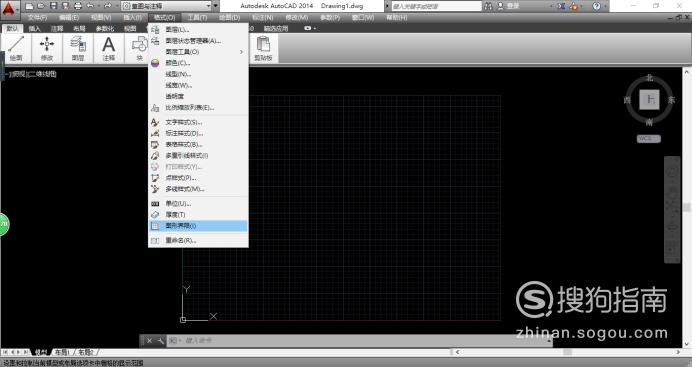Open the Clipboard (剪贴板) ribbon panel
Viewport: 692px width, 367px height.
point(263,49)
